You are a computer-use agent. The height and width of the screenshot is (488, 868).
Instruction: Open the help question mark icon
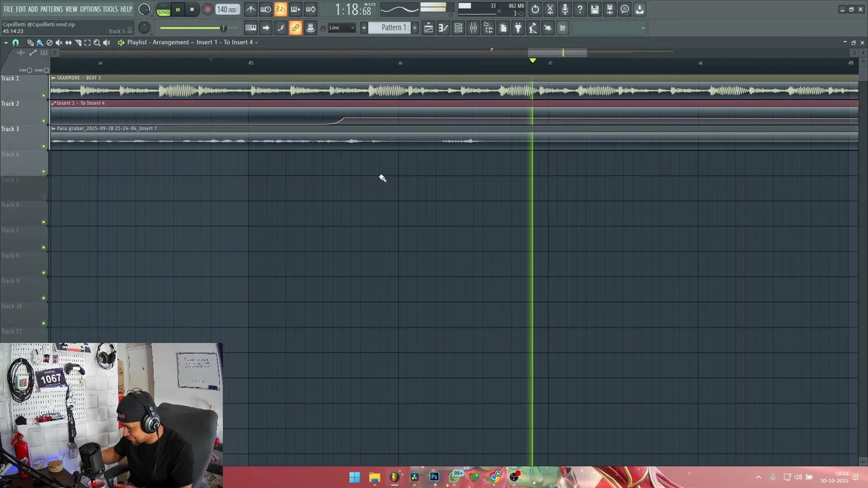(580, 9)
